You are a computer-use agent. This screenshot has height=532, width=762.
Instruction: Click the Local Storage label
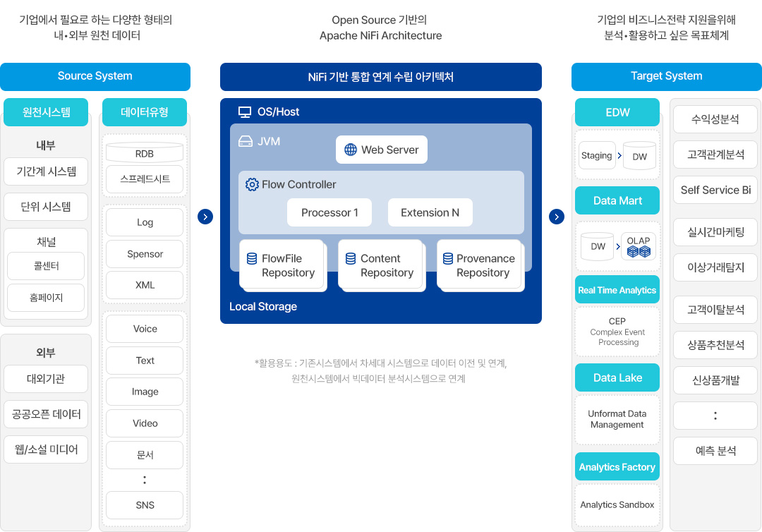point(263,306)
